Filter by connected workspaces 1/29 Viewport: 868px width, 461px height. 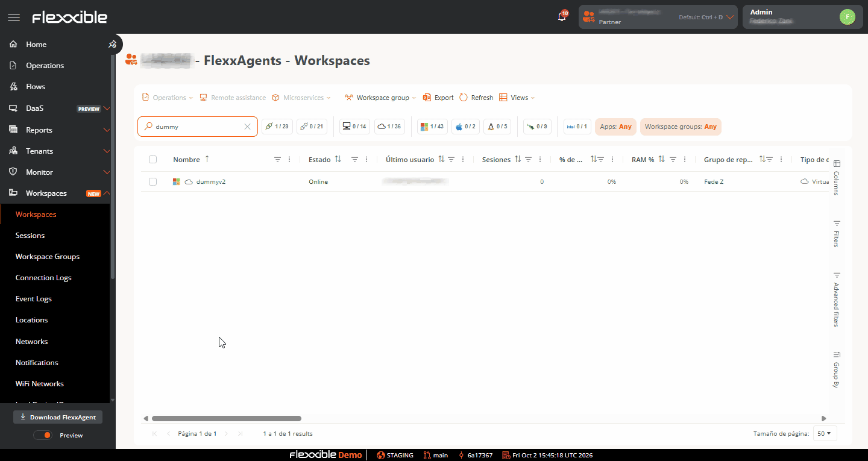277,127
